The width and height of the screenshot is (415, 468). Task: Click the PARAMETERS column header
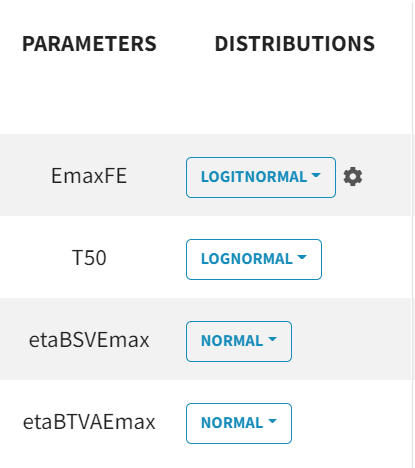click(x=89, y=44)
